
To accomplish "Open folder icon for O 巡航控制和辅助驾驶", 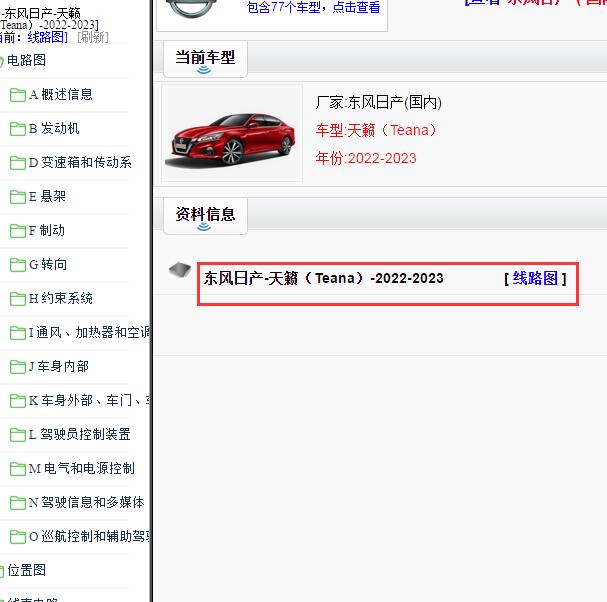I will point(17,537).
